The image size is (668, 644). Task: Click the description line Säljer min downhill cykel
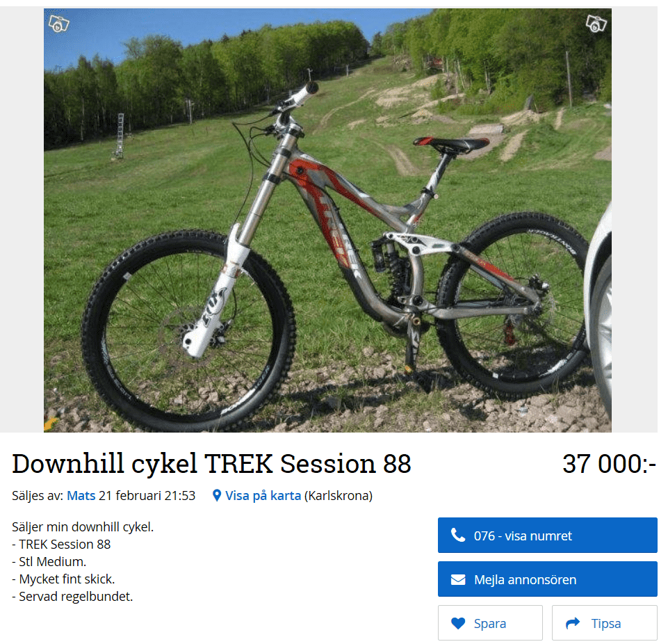[83, 526]
